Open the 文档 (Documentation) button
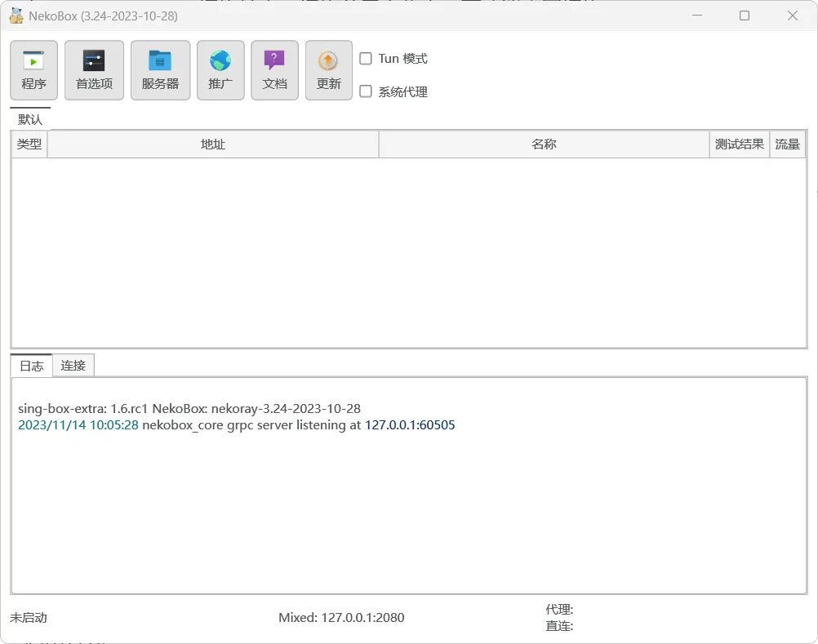Screen dimensions: 818x644 point(274,70)
